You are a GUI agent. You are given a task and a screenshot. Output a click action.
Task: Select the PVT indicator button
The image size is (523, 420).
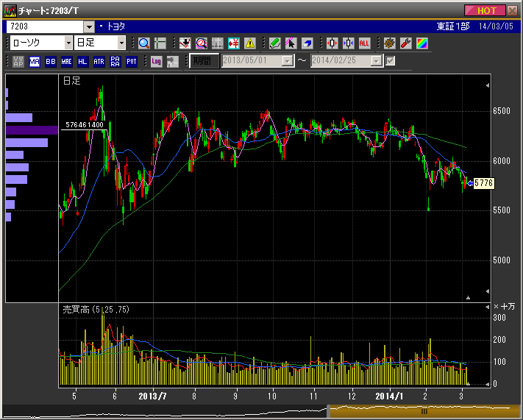point(132,62)
